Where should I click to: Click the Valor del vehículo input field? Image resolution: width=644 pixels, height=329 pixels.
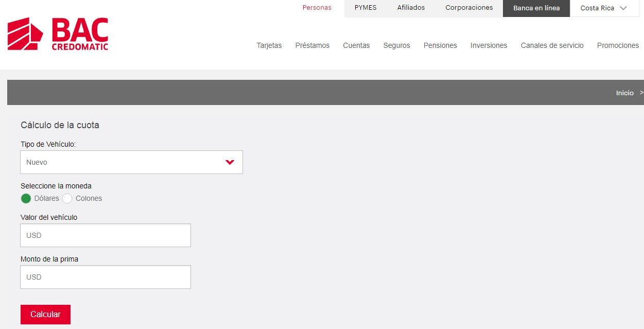click(x=106, y=235)
